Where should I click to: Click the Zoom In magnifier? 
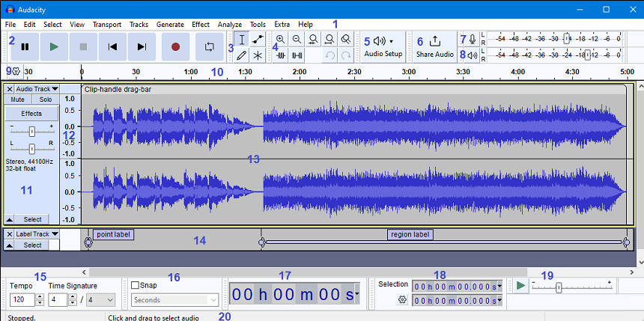[x=281, y=40]
